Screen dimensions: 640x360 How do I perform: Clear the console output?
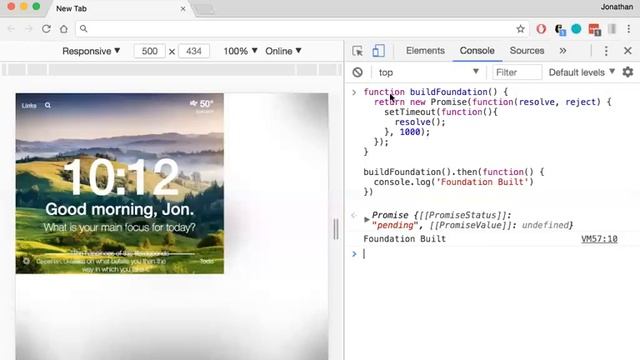pos(358,72)
